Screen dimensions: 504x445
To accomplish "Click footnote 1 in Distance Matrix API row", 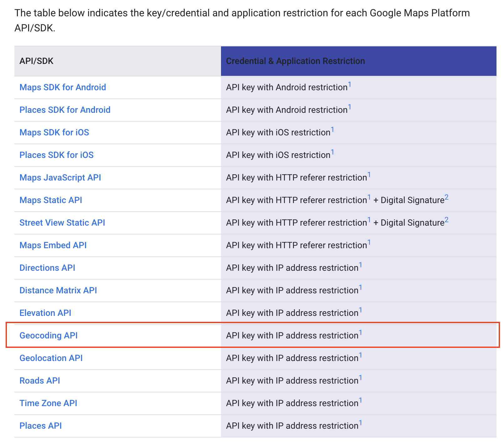I will [361, 288].
